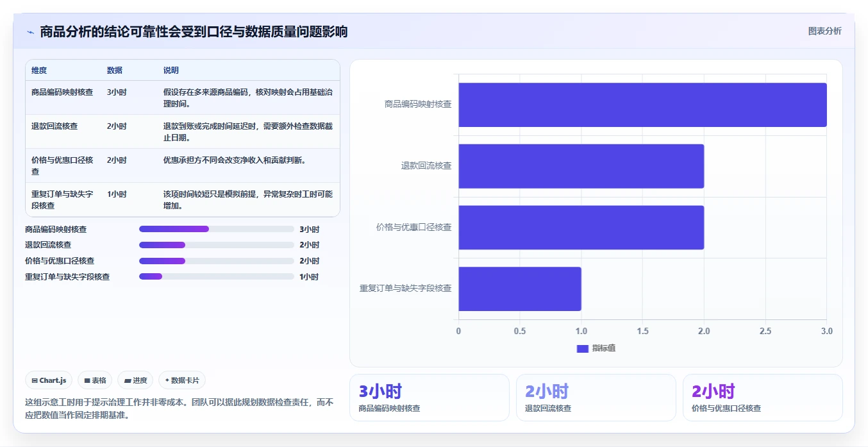Open the 2小时 价格与优惠口径核查 data card
This screenshot has width=868, height=447.
[x=763, y=398]
